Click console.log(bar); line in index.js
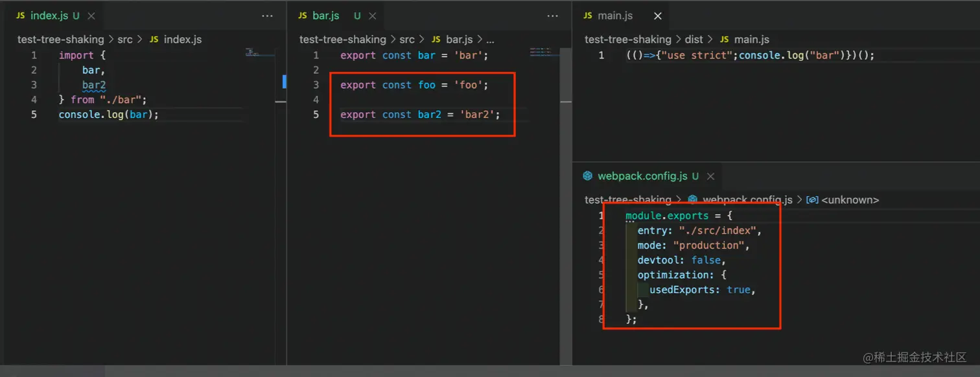Image resolution: width=980 pixels, height=377 pixels. [109, 115]
